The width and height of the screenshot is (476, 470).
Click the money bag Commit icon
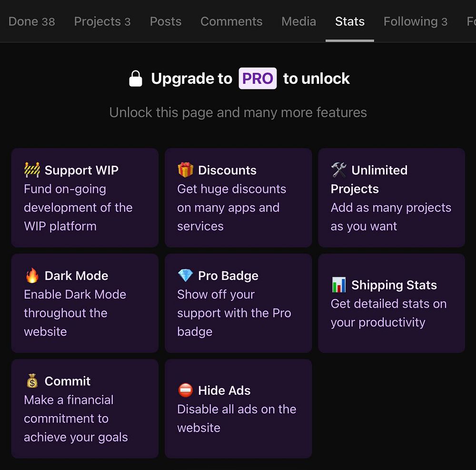click(x=32, y=381)
